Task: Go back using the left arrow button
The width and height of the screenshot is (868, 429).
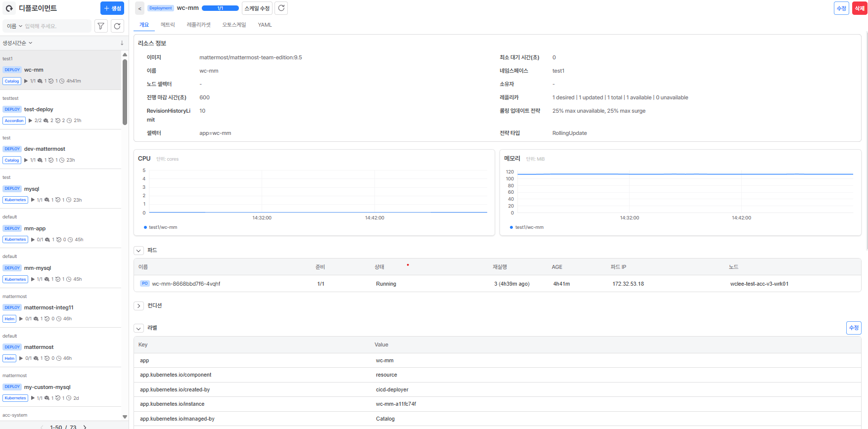Action: (x=139, y=8)
